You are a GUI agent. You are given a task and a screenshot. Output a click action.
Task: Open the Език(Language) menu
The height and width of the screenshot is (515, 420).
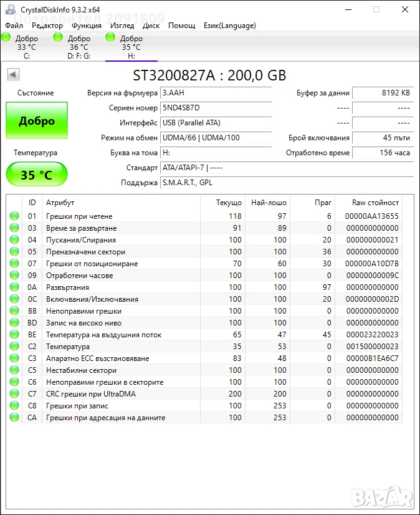(x=230, y=26)
